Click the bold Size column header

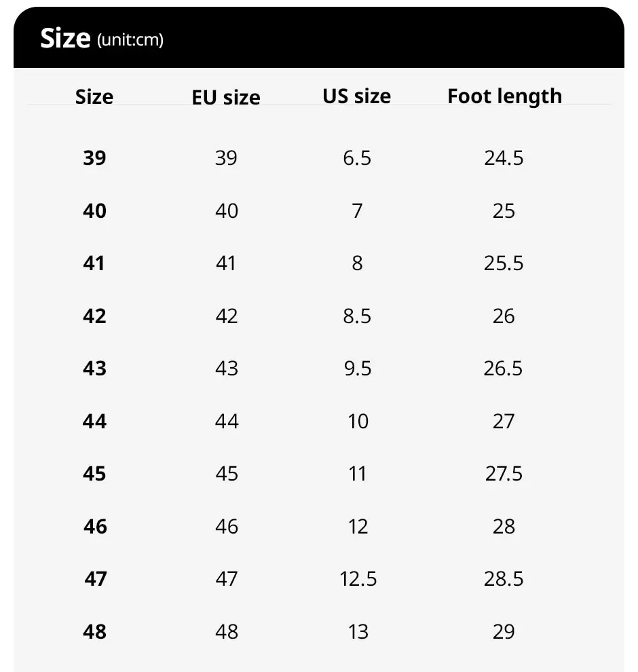click(94, 96)
